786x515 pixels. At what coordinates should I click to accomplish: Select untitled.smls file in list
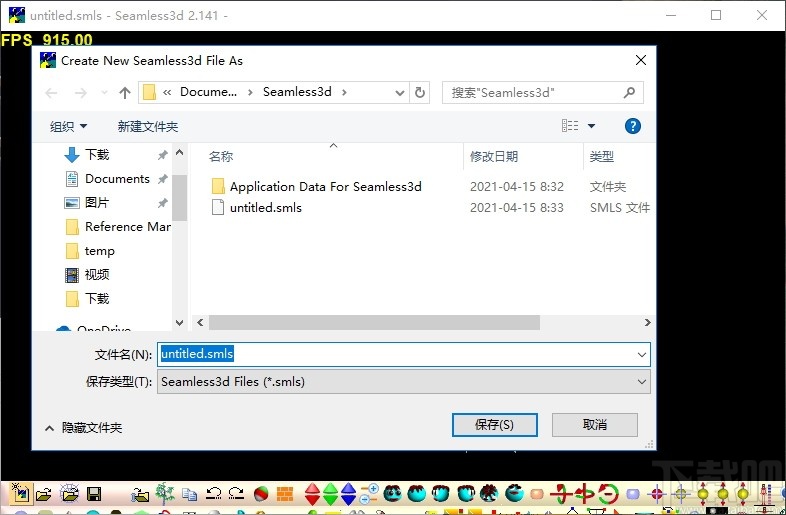(266, 208)
